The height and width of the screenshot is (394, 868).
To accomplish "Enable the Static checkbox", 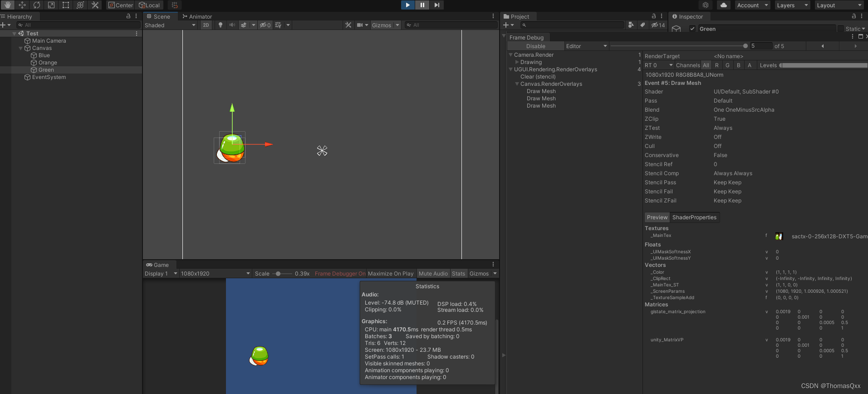I will 841,29.
